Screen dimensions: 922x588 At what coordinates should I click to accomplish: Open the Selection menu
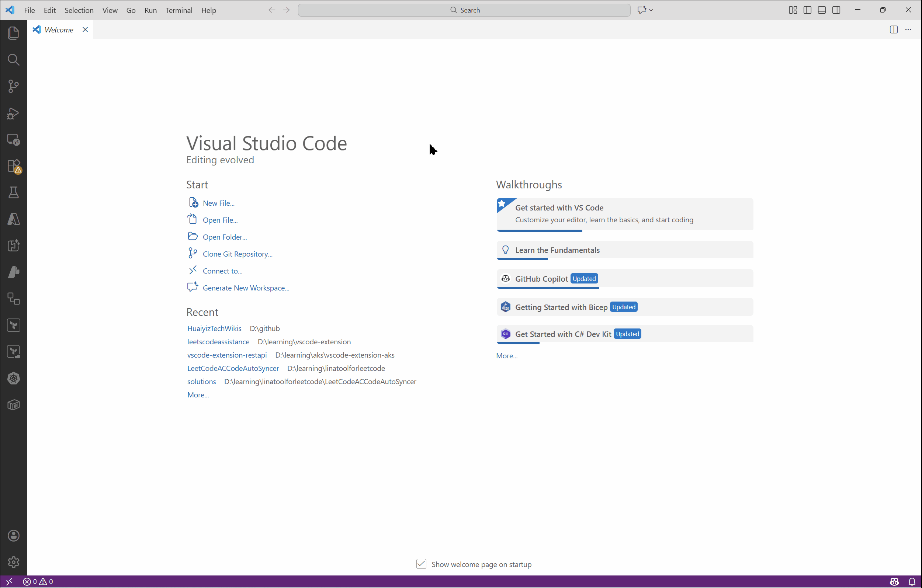coord(79,10)
